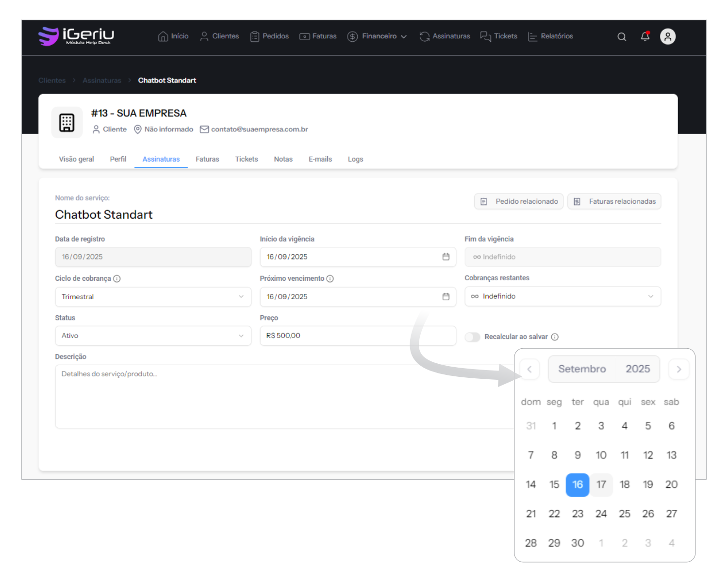This screenshot has height=582, width=728.
Task: Open the user profile avatar
Action: [x=668, y=37]
